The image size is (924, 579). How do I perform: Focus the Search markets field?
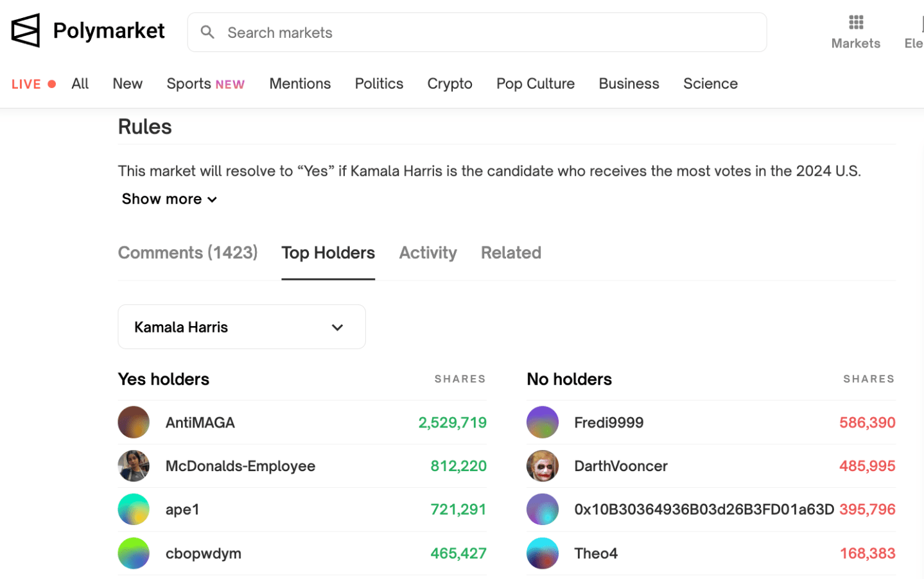pos(488,33)
